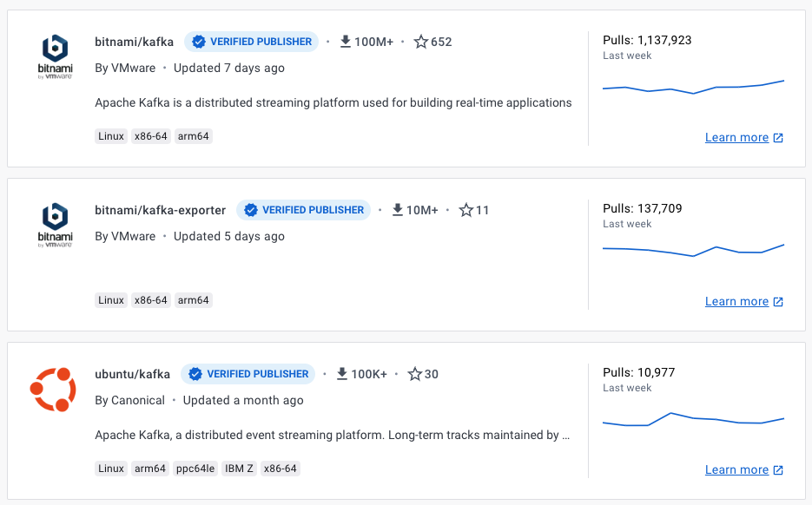
Task: Click VERIFIED PUBLISHER badge on bitnami/kafka-exporter
Action: click(x=303, y=210)
